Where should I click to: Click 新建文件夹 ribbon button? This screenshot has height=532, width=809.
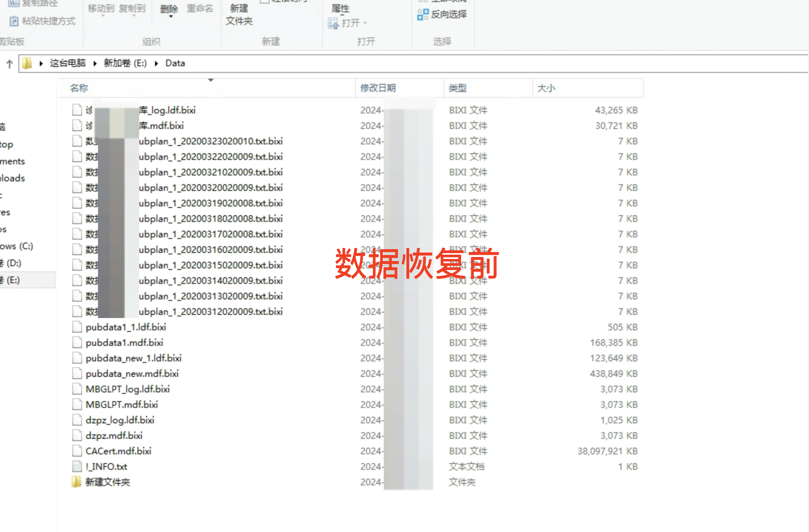pos(239,15)
